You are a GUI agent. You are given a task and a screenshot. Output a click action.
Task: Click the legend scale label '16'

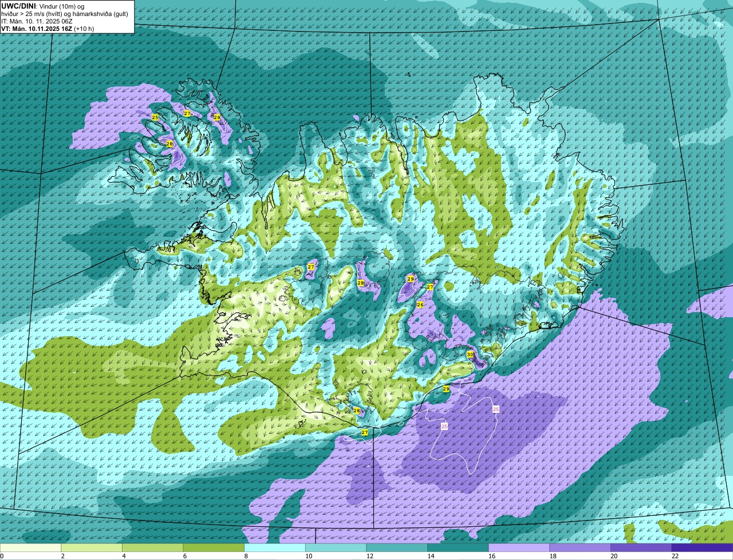(x=492, y=556)
